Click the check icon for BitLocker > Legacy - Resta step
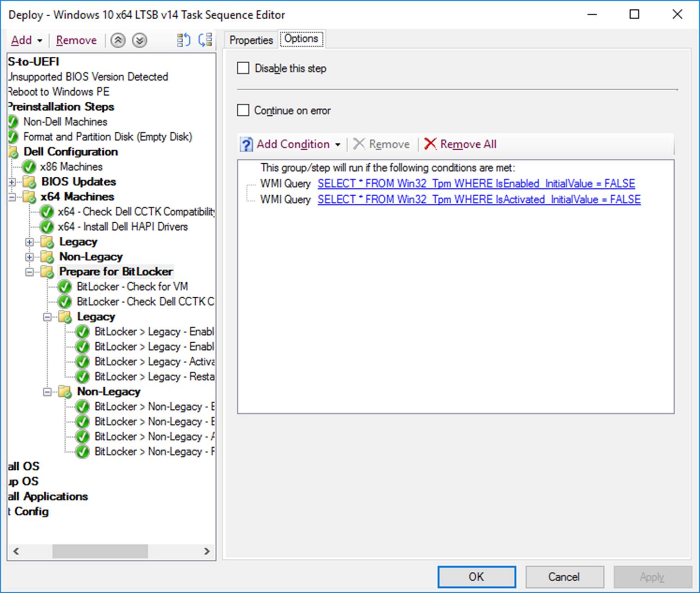 point(82,377)
